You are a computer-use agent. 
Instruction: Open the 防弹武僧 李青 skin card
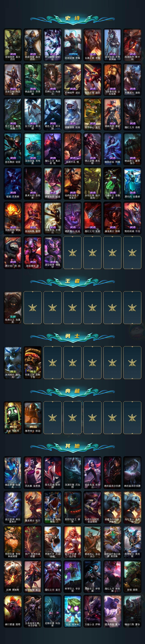pos(72,45)
